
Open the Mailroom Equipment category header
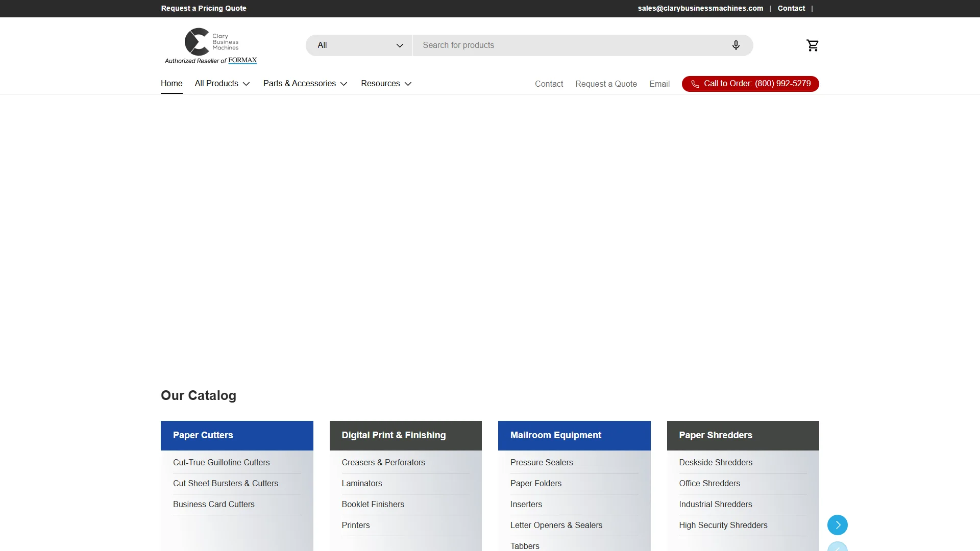[x=574, y=435]
